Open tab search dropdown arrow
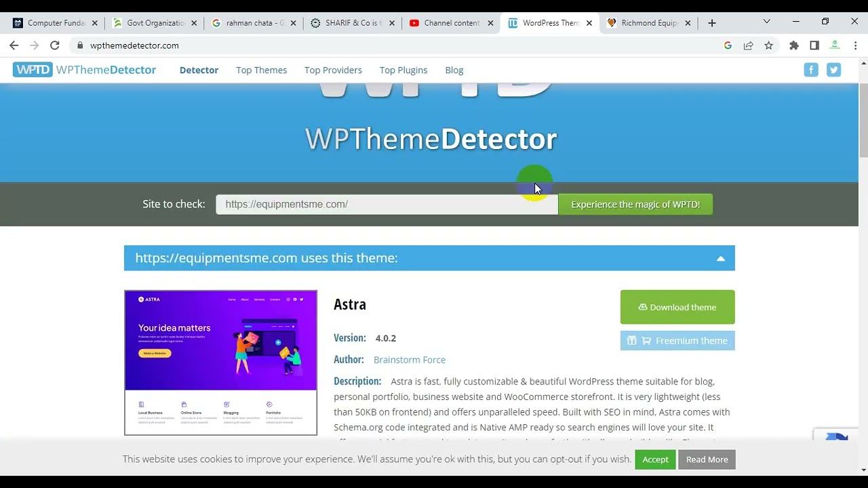The image size is (868, 488). [766, 22]
